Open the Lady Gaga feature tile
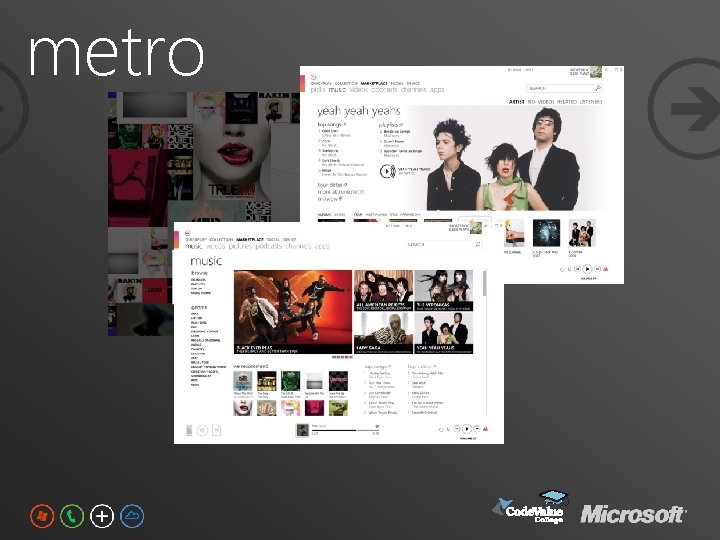 383,333
